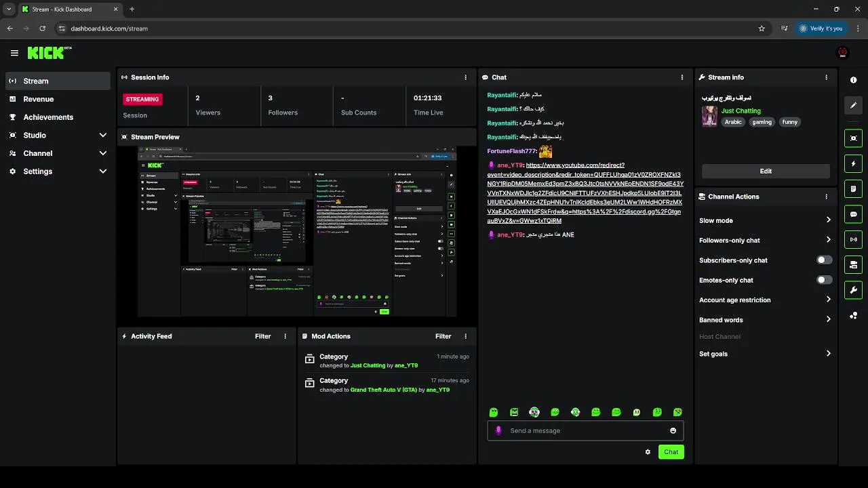The height and width of the screenshot is (488, 868).
Task: Click the Edit stream info button
Action: pos(766,171)
